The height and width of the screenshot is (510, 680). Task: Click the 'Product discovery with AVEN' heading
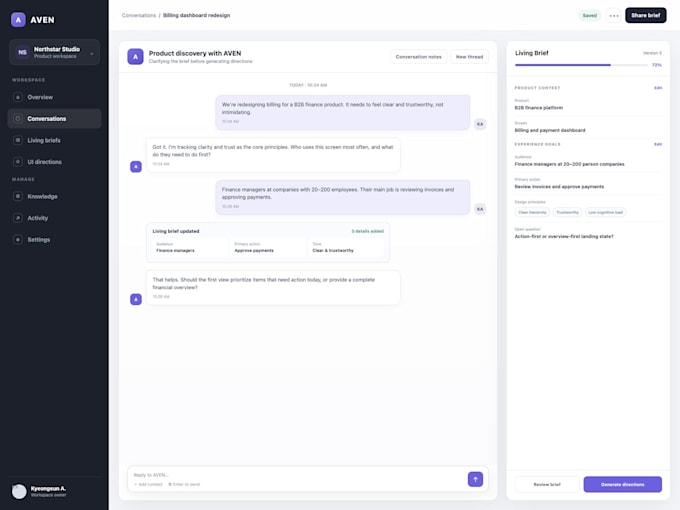195,53
